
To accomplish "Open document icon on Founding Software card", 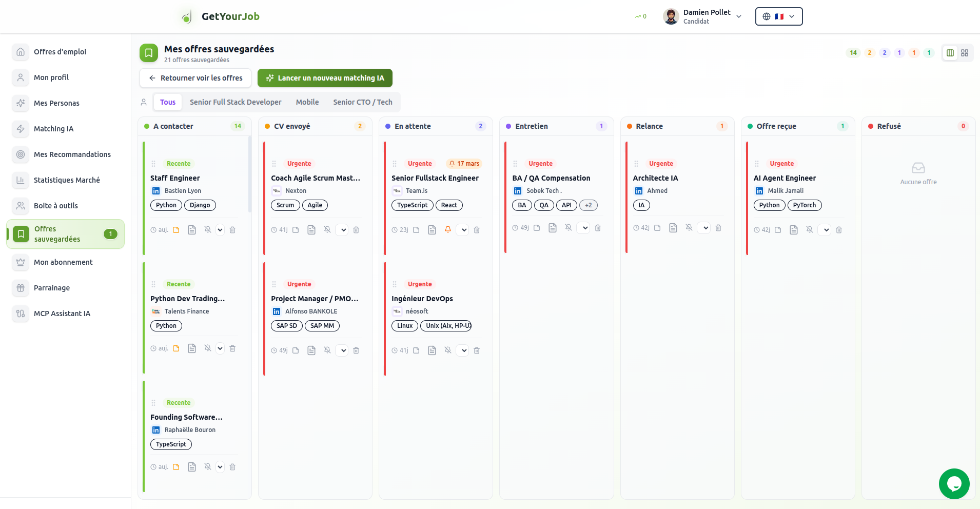I will tap(192, 467).
